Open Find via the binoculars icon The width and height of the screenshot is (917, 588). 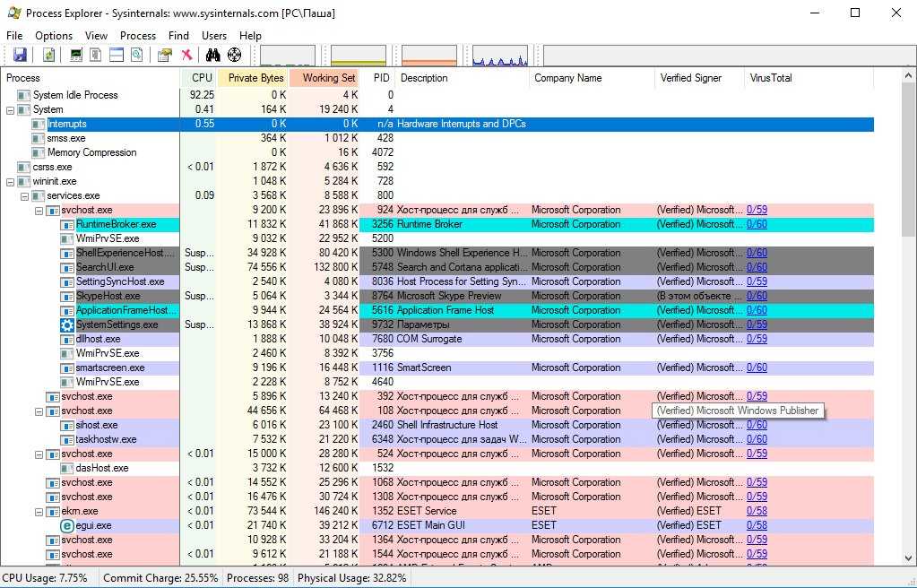click(x=213, y=56)
